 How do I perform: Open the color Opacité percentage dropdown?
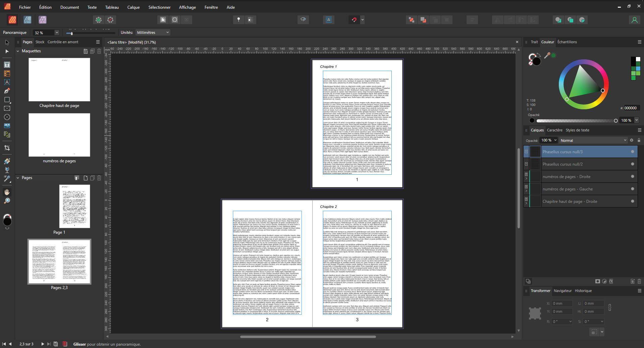point(636,120)
